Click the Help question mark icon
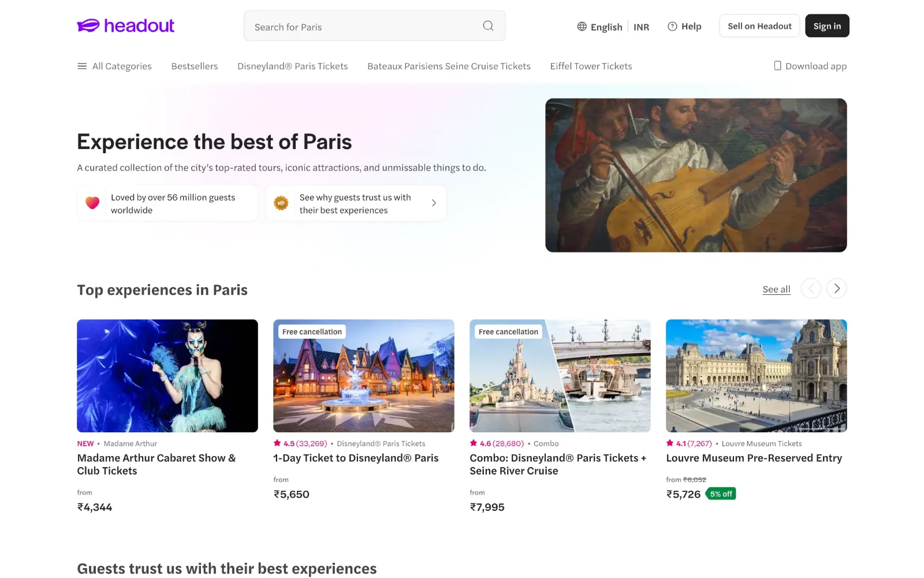Viewport: 924px width, 578px height. (x=672, y=27)
